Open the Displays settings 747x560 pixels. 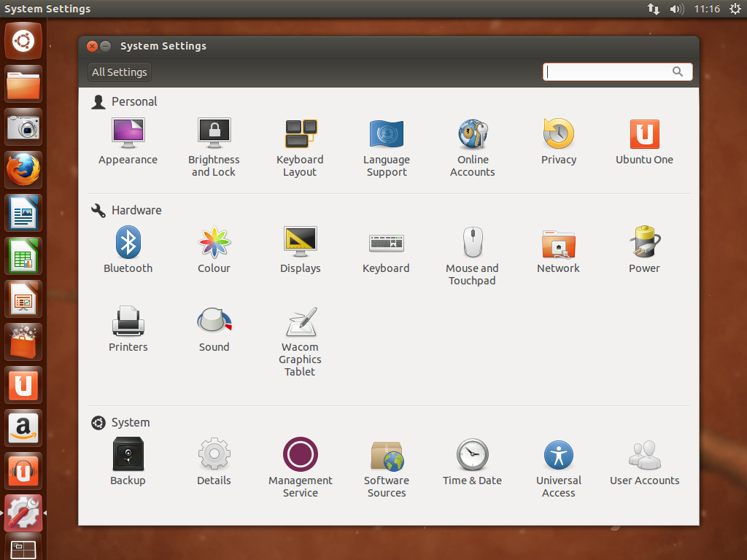click(x=300, y=242)
